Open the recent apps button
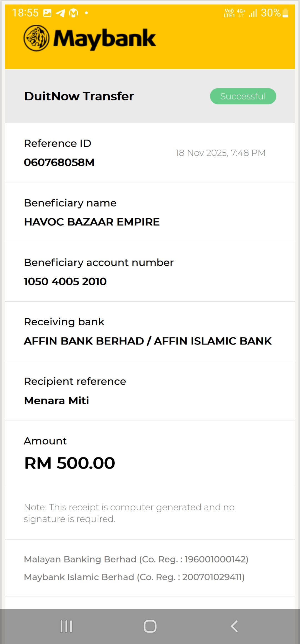This screenshot has width=300, height=644. click(66, 626)
